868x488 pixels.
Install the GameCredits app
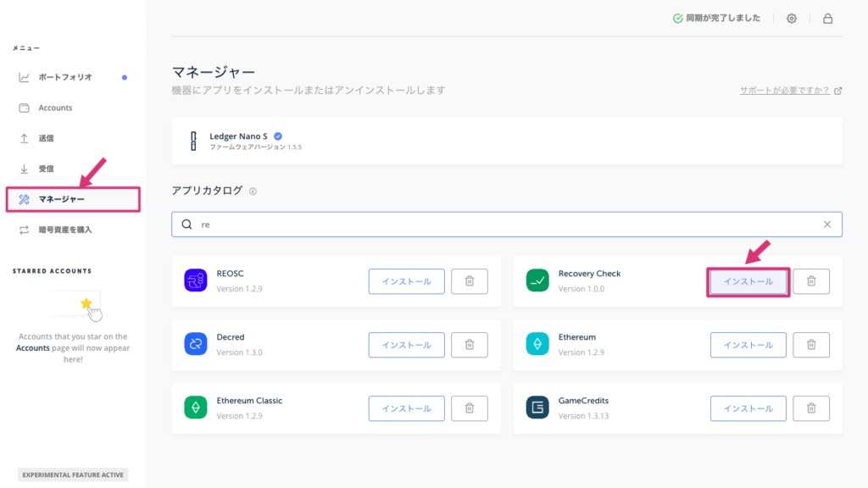(x=748, y=408)
